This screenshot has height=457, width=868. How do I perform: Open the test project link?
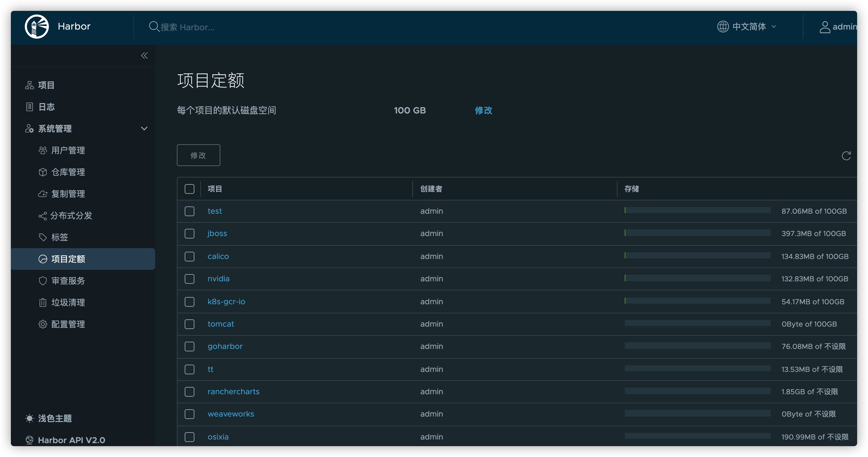pyautogui.click(x=215, y=211)
